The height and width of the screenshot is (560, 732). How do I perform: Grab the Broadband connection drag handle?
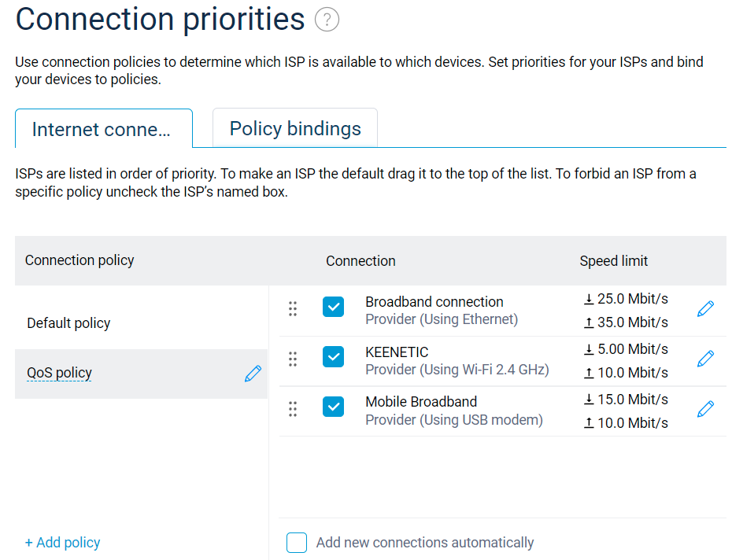pyautogui.click(x=293, y=309)
